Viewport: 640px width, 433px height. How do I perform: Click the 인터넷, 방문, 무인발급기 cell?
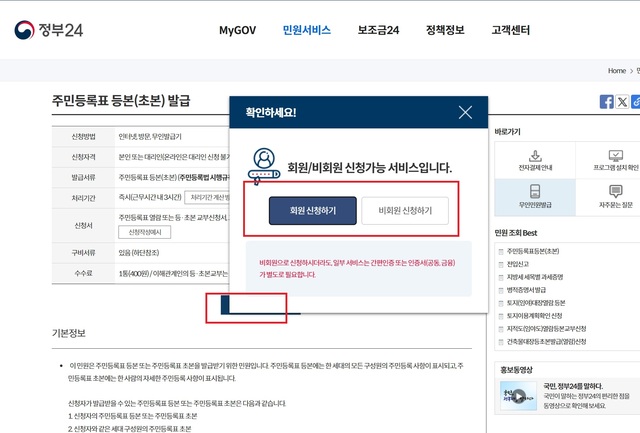tap(150, 137)
